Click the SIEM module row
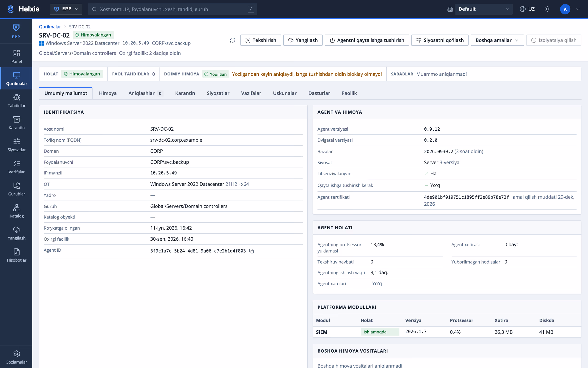Viewport: 588px width, 368px height. 447,332
